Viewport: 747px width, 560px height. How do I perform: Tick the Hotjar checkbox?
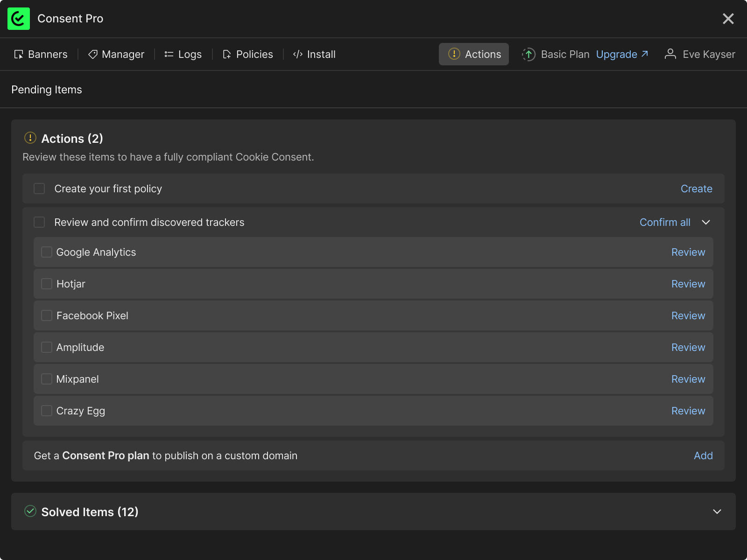47,284
